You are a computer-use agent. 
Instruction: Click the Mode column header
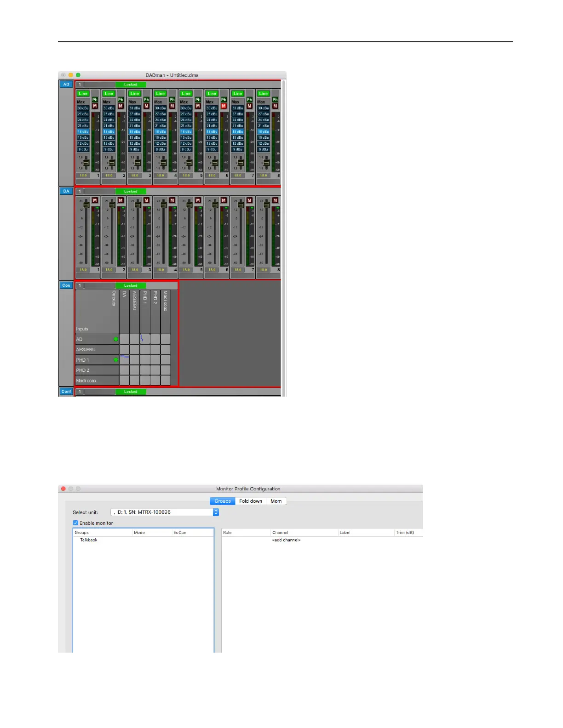[152, 533]
